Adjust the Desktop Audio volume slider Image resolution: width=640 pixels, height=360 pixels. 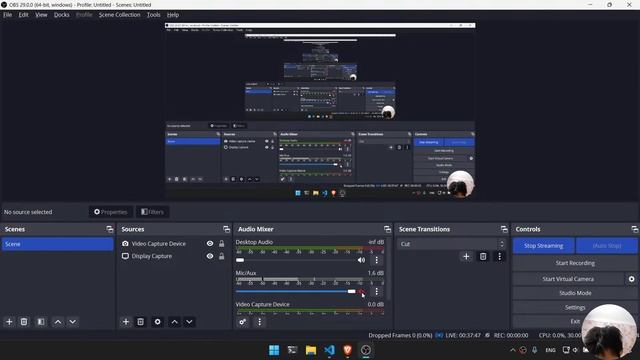tap(295, 260)
